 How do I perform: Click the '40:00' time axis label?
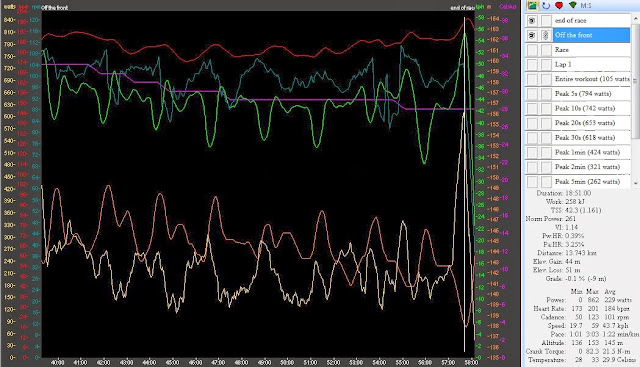[x=58, y=362]
